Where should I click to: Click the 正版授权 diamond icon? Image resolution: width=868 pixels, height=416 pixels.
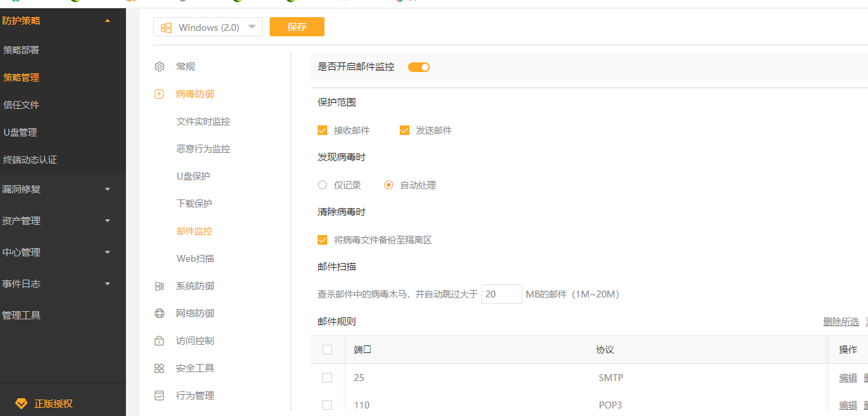21,404
